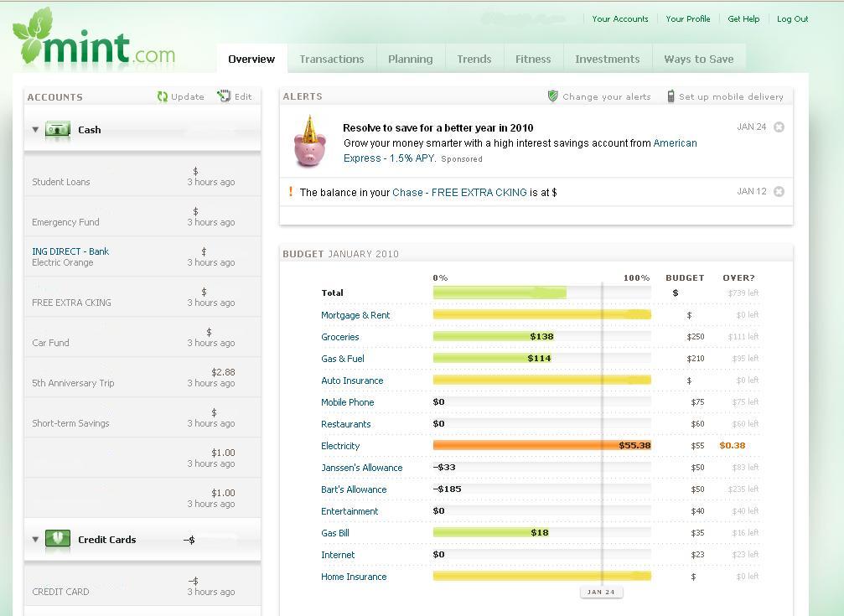This screenshot has height=616, width=844.
Task: Open the Mortgage & Rent budget category
Action: tap(355, 315)
